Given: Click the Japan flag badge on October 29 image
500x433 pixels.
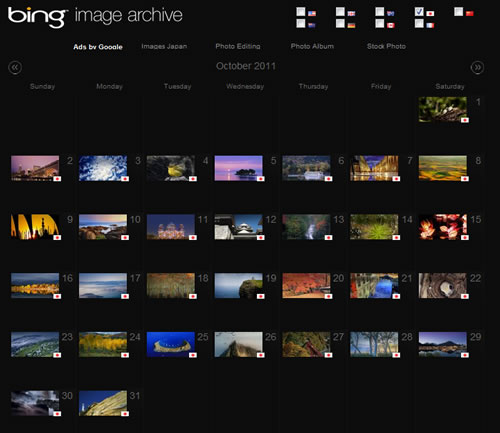Looking at the screenshot, I should (x=465, y=355).
